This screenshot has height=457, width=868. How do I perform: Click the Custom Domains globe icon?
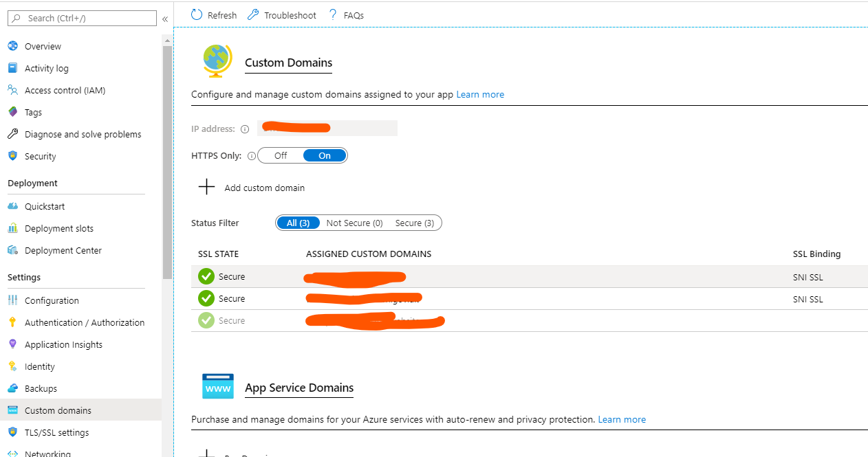pyautogui.click(x=217, y=61)
